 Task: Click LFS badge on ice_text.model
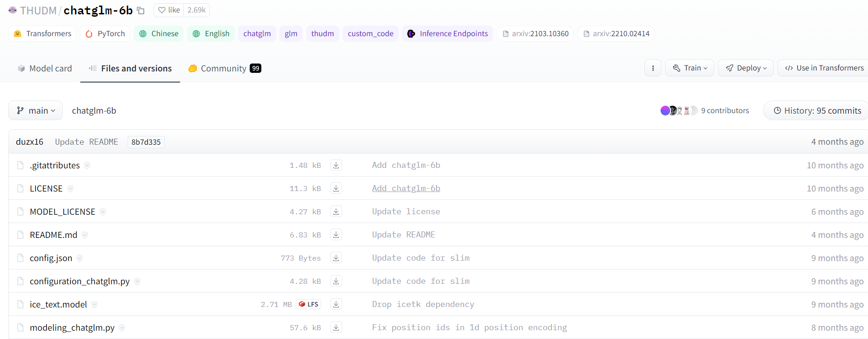[x=309, y=304]
